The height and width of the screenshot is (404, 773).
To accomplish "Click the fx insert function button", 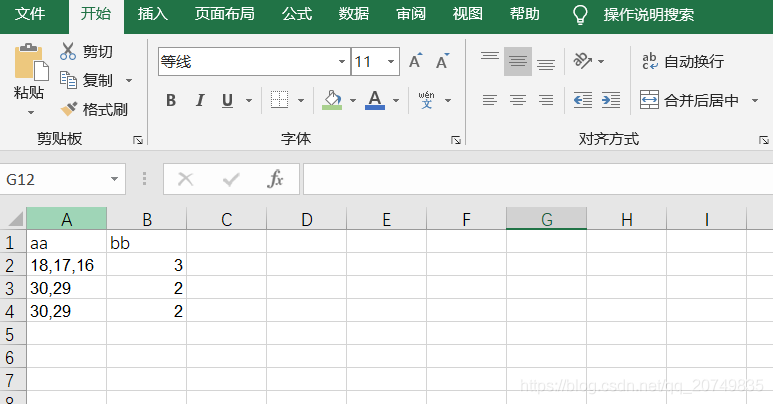I will pos(275,179).
